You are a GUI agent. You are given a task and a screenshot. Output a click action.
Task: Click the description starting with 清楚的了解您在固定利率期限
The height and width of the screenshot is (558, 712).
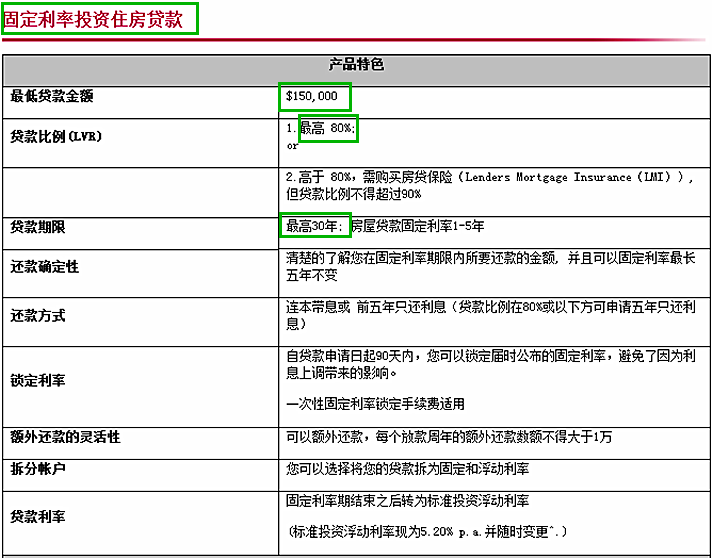point(491,267)
